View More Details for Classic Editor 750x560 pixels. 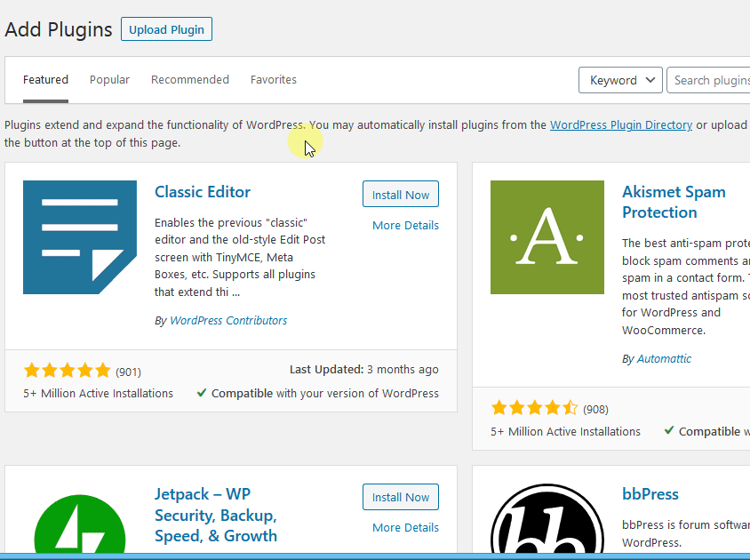click(405, 226)
